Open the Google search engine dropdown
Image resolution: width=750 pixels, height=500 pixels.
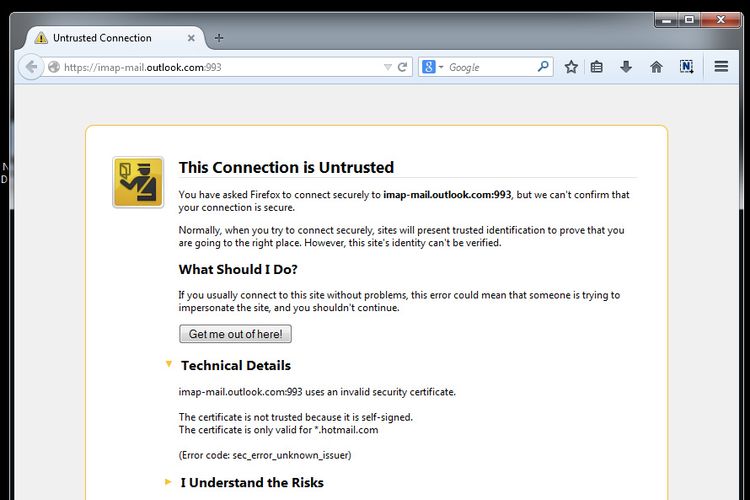pyautogui.click(x=432, y=67)
